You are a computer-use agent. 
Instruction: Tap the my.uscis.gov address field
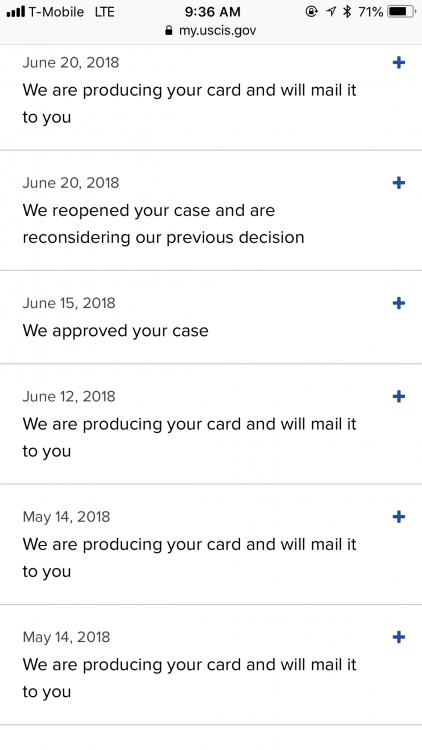pyautogui.click(x=211, y=31)
